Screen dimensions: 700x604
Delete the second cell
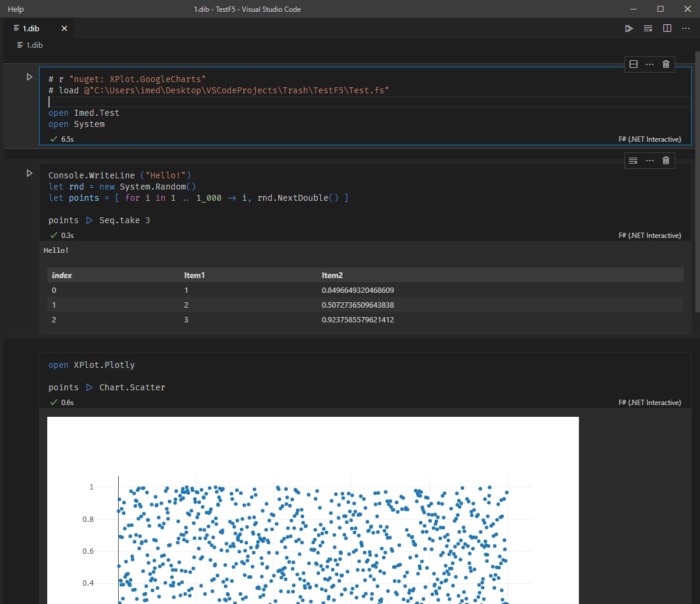pos(666,161)
